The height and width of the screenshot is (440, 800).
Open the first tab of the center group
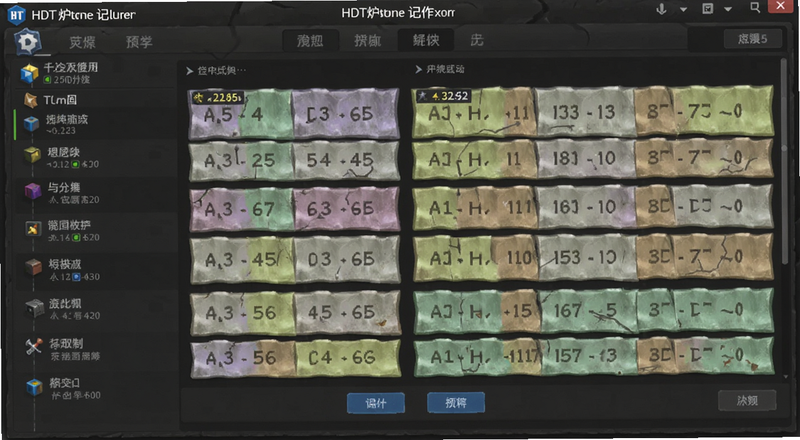pyautogui.click(x=310, y=40)
